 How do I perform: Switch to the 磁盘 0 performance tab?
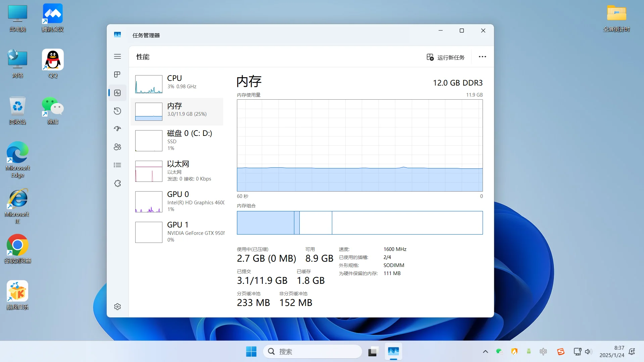click(177, 141)
